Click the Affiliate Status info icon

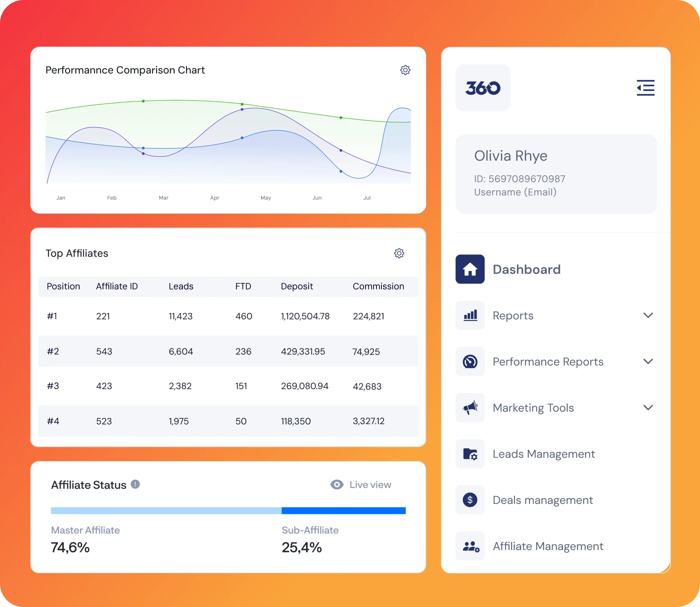tap(135, 484)
